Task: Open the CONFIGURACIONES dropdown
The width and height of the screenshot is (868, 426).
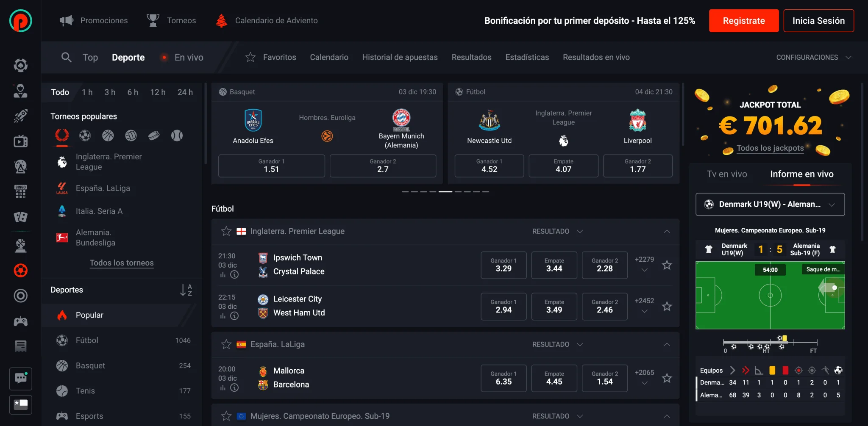Action: (813, 58)
